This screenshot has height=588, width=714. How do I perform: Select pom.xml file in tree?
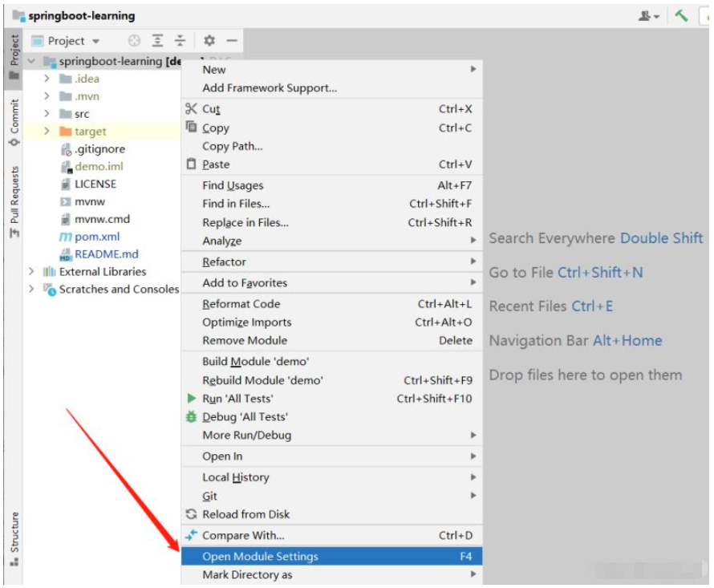click(x=97, y=237)
